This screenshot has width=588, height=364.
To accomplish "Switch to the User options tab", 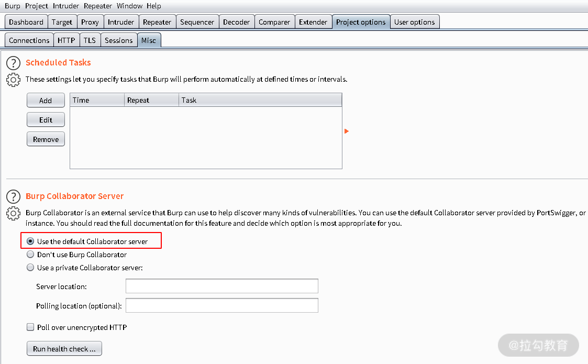I will [x=414, y=22].
